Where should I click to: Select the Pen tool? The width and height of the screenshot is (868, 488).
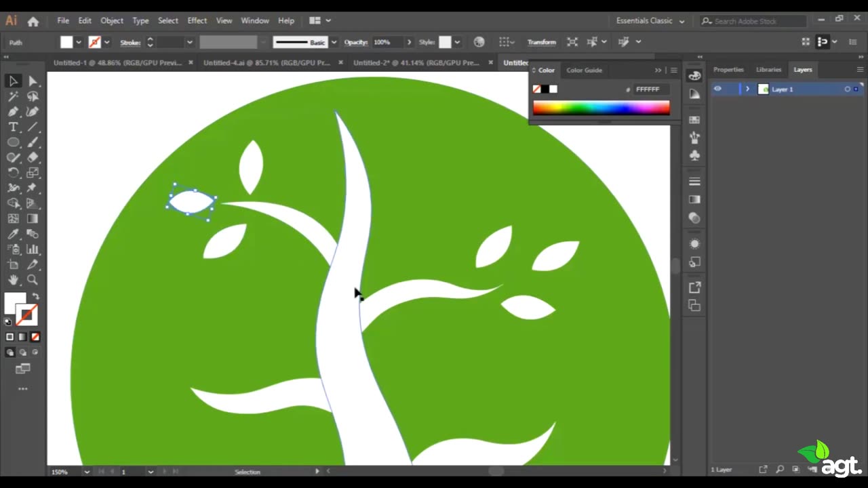click(x=13, y=112)
